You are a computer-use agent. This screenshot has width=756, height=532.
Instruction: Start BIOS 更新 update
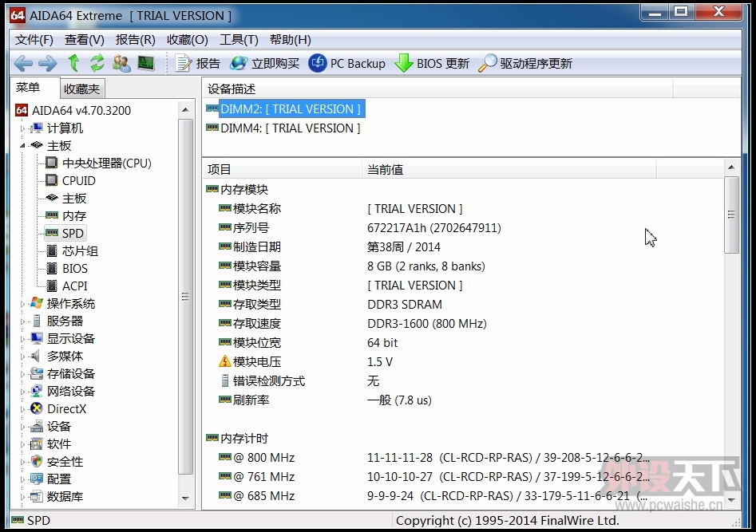pyautogui.click(x=432, y=63)
